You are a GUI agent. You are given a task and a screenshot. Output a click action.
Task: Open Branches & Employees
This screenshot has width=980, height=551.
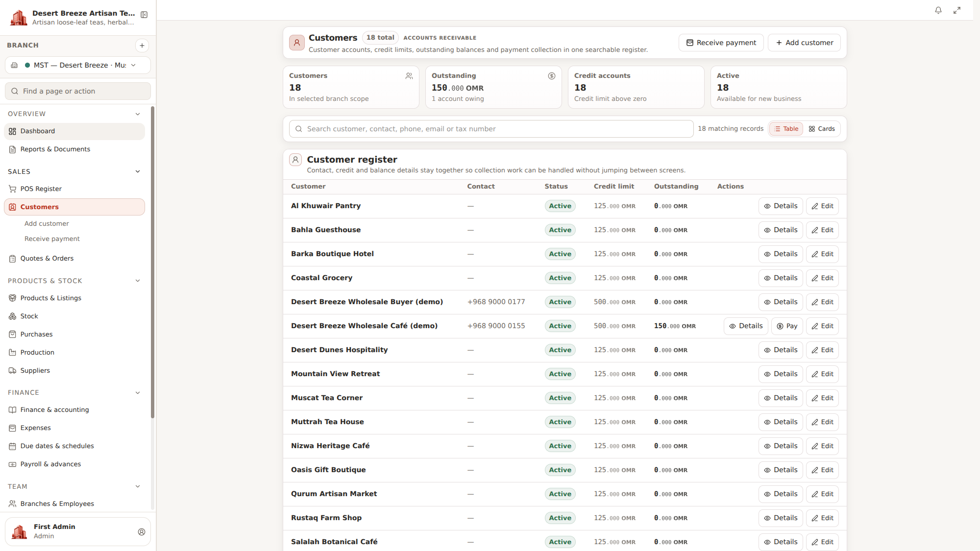point(74,504)
